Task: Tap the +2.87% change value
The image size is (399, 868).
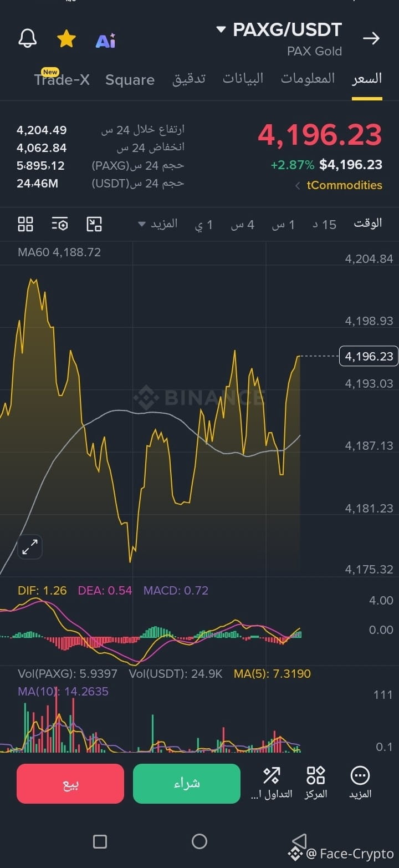Action: click(293, 165)
